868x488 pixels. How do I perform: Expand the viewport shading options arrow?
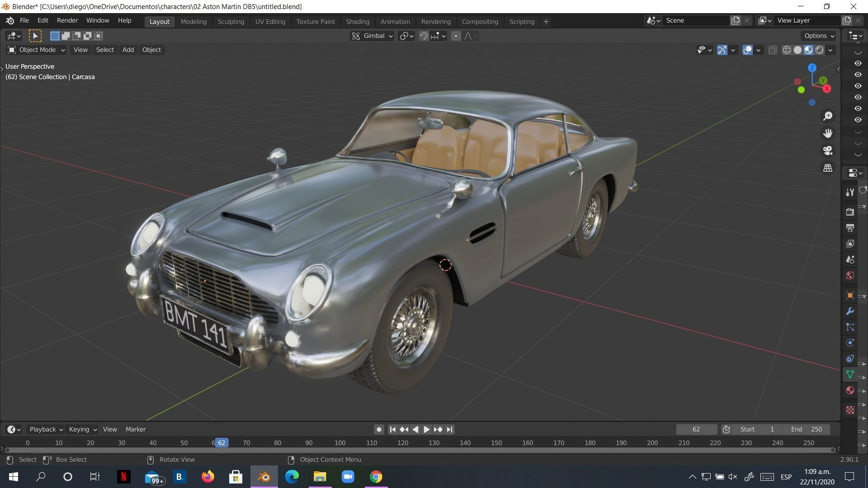click(830, 50)
